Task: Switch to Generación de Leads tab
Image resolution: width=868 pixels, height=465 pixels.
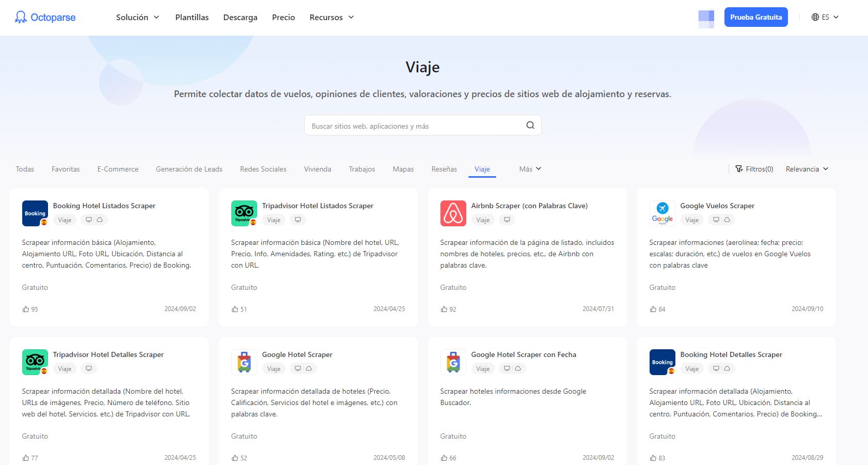Action: [x=189, y=169]
